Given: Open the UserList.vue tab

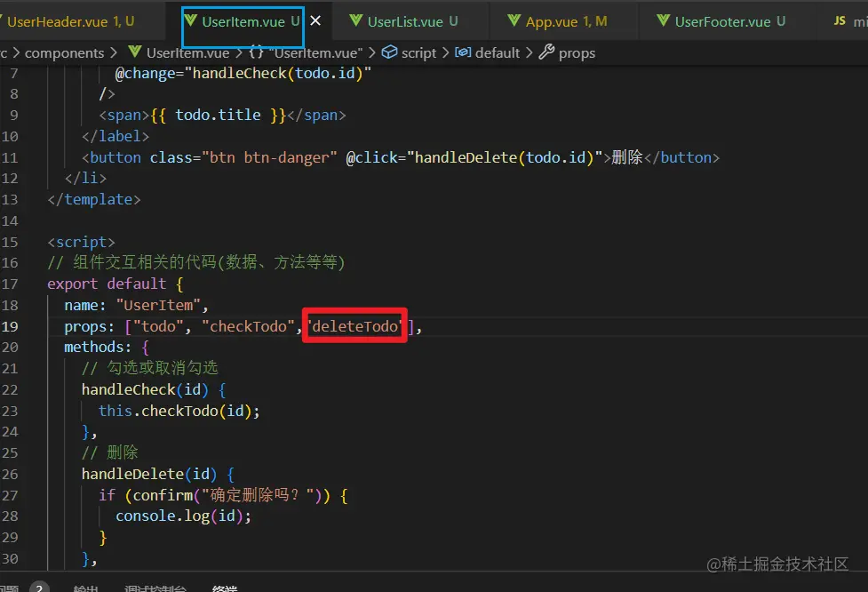Looking at the screenshot, I should coord(412,21).
